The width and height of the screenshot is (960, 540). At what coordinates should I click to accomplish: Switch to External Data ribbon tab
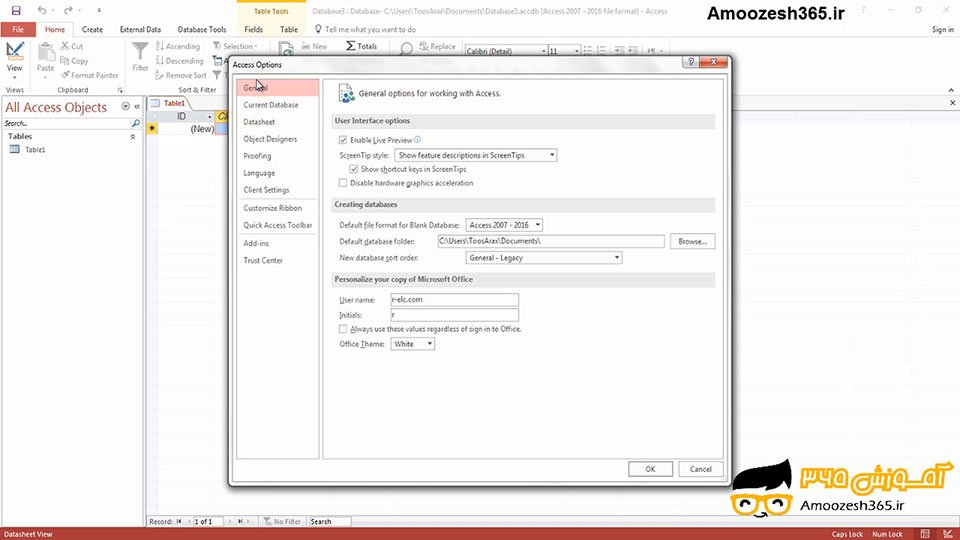140,29
